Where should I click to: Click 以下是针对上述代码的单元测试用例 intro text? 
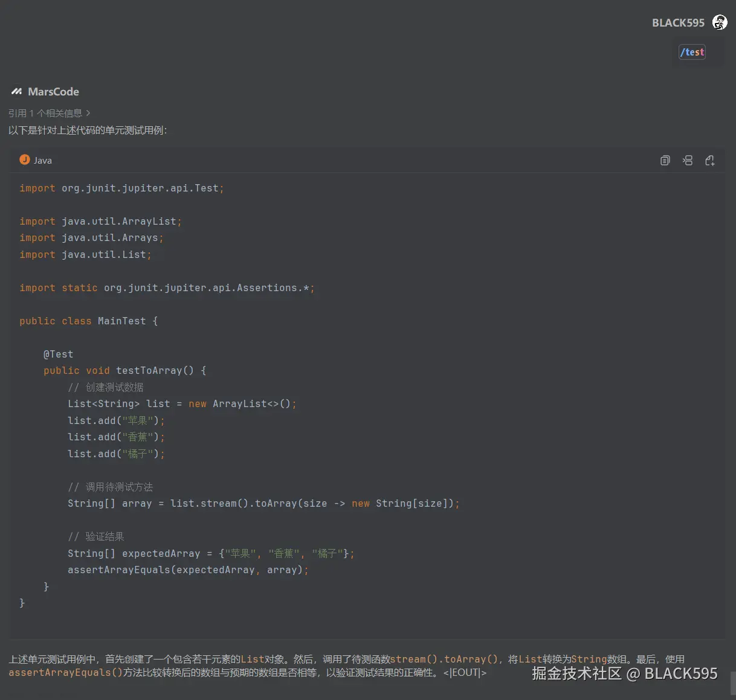click(x=88, y=130)
